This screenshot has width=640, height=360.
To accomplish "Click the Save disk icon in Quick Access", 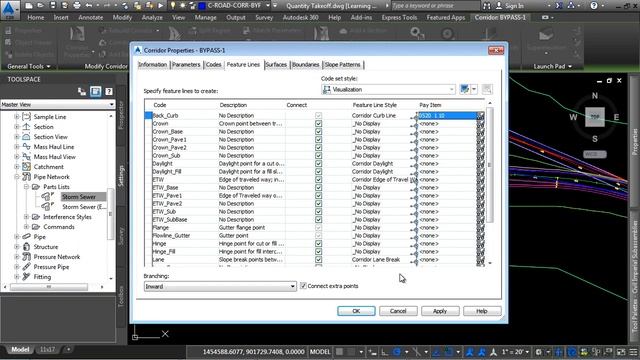I will tap(53, 6).
